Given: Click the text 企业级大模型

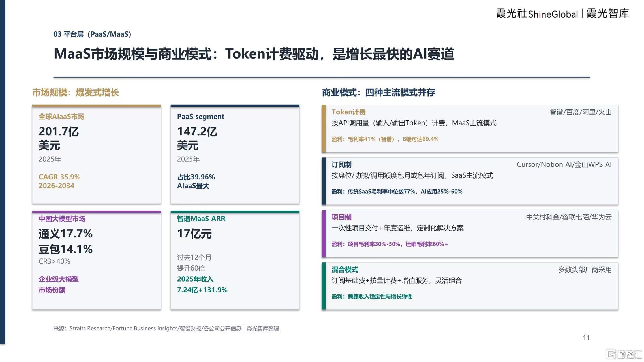Looking at the screenshot, I should [59, 279].
